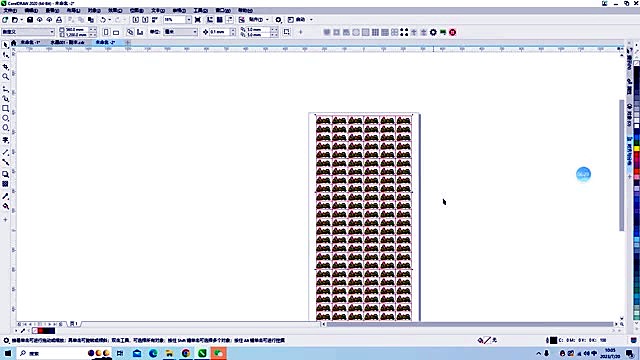
Task: Select the Interactive Fill tool
Action: (5, 207)
